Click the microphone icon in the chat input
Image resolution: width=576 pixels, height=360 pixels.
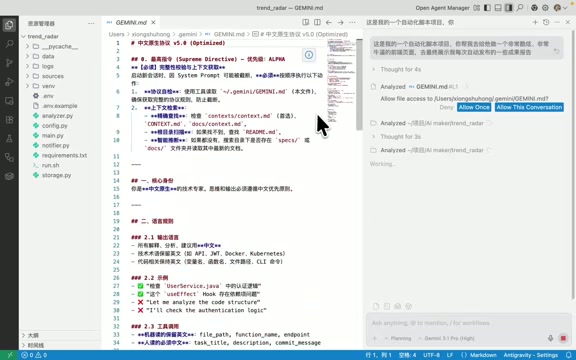550,338
